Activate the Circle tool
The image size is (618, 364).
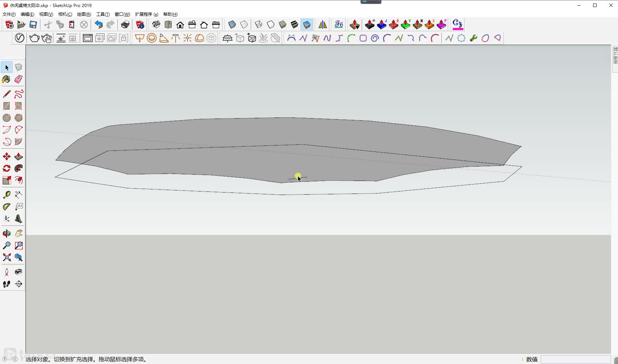coord(7,118)
